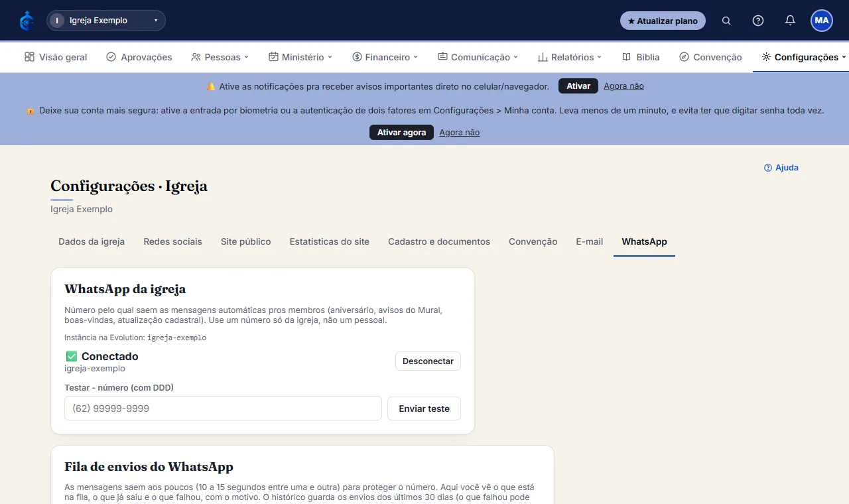Select the WhatsApp tab
The width and height of the screenshot is (849, 504).
point(644,241)
